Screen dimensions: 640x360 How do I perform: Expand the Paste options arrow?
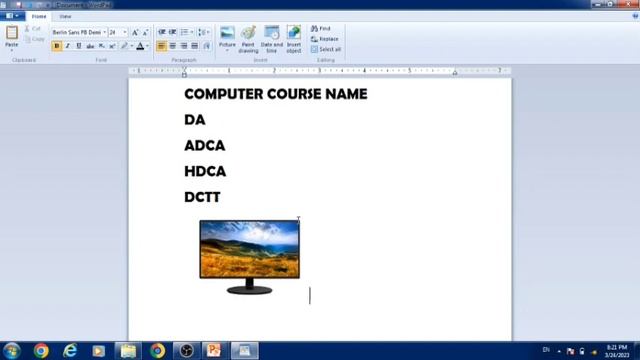click(x=12, y=50)
